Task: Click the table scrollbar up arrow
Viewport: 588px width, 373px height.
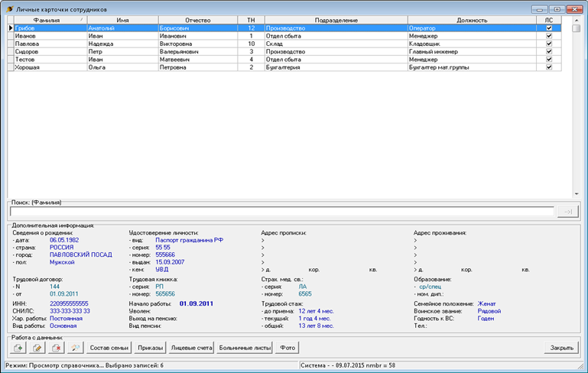Action: point(577,20)
